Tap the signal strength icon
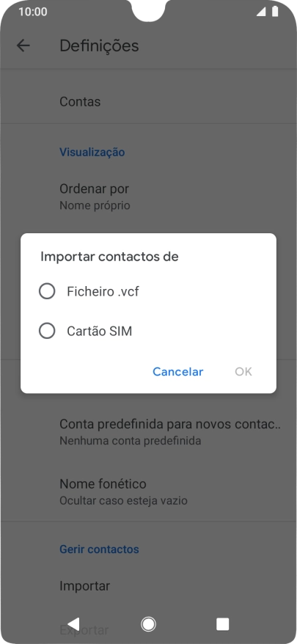The image size is (297, 644). click(x=261, y=12)
